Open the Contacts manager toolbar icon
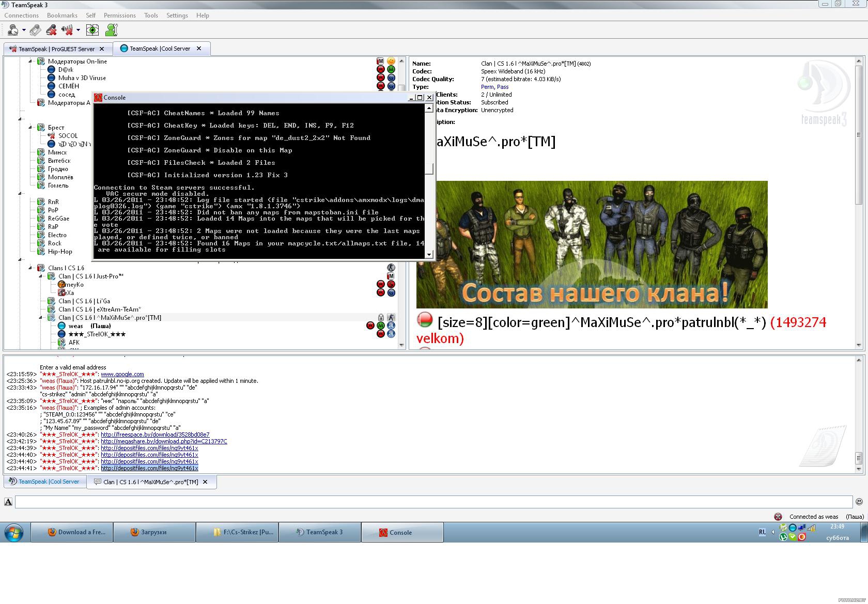 pyautogui.click(x=110, y=30)
